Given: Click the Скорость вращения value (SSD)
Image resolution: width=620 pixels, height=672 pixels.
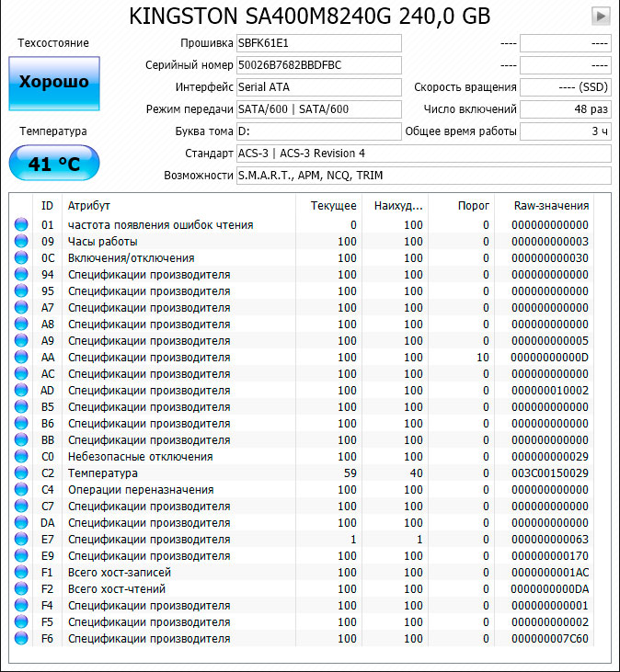Looking at the screenshot, I should [566, 87].
